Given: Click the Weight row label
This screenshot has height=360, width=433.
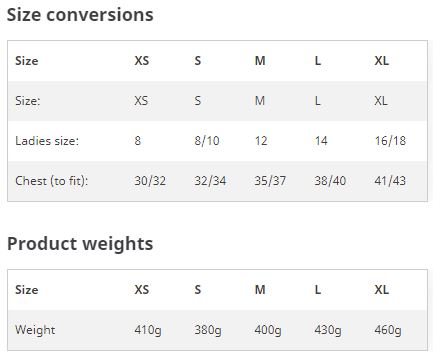Looking at the screenshot, I should 35,330.
